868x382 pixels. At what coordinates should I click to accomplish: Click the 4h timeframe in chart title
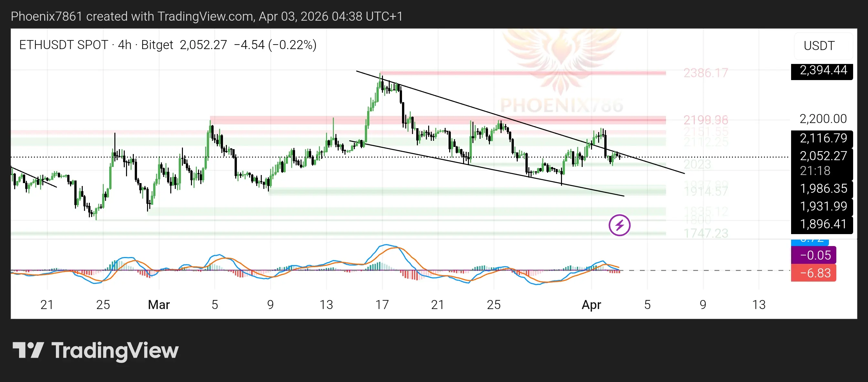point(124,45)
